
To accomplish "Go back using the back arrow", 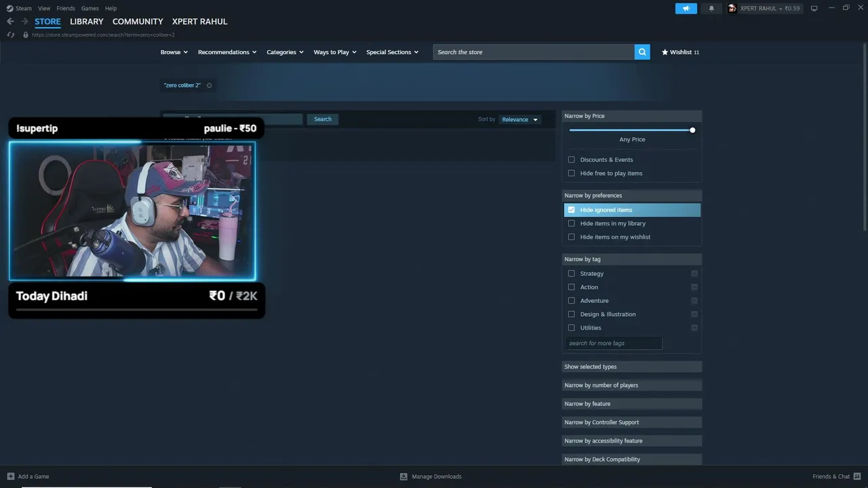I will point(10,22).
